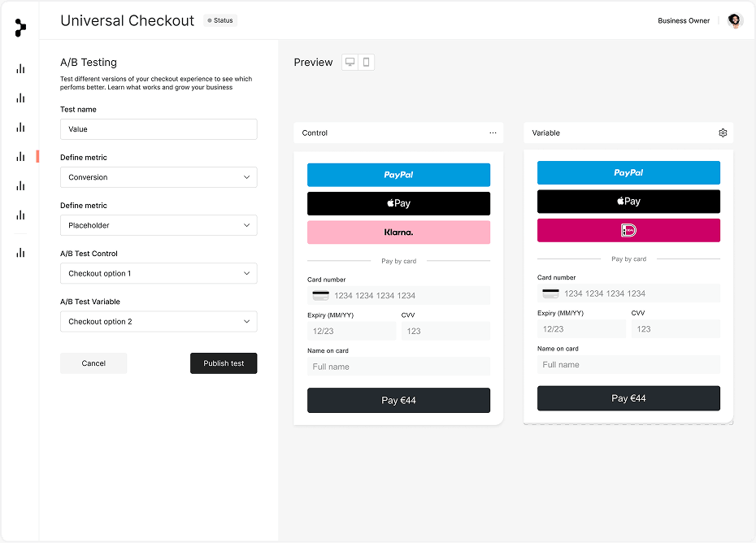This screenshot has height=543, width=756.
Task: Click Card number field in Variable preview
Action: [628, 293]
